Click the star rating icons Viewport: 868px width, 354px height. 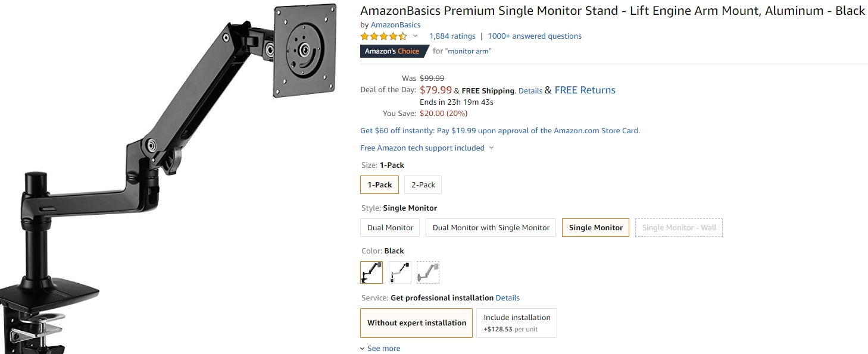pyautogui.click(x=383, y=36)
